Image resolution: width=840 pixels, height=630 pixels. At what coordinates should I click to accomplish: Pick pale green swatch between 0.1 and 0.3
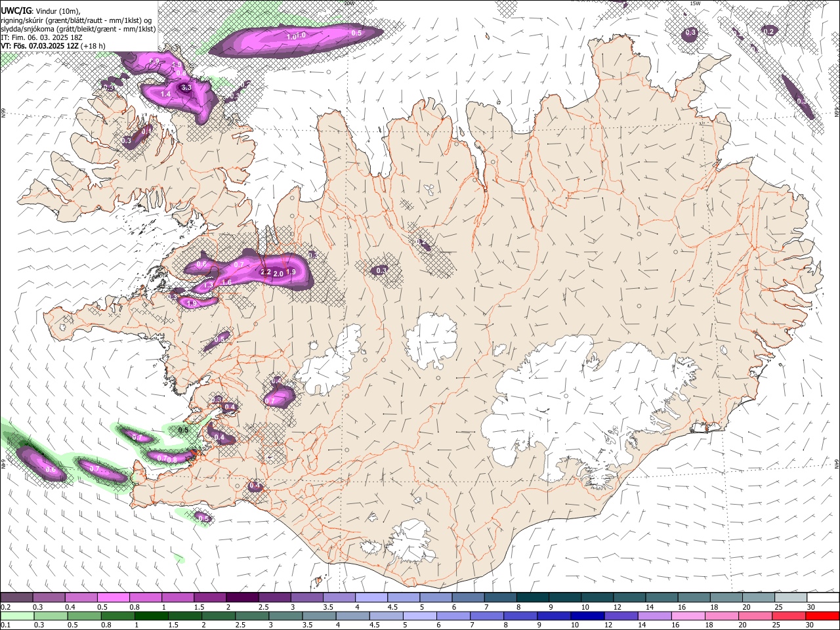[16, 616]
